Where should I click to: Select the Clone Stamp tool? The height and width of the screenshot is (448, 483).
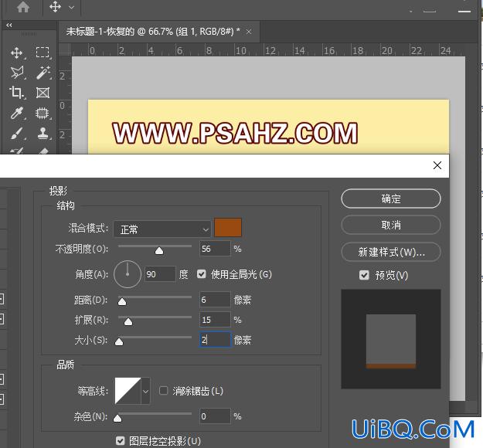click(x=43, y=134)
